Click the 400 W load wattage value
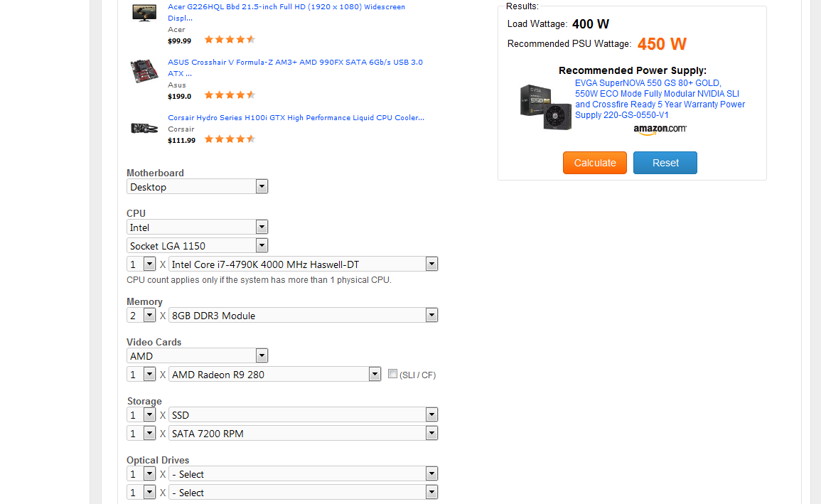The height and width of the screenshot is (504, 821). 591,24
